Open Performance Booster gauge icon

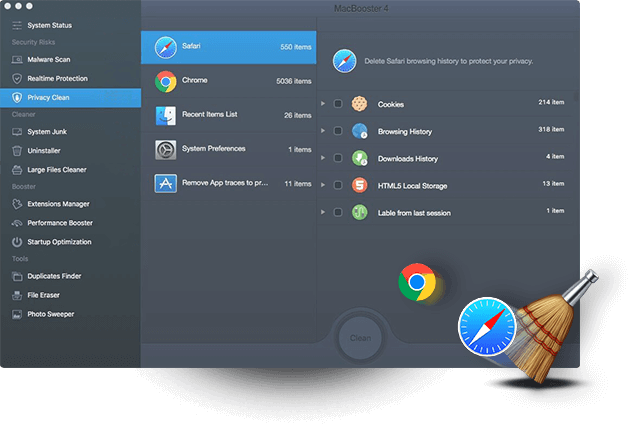pyautogui.click(x=17, y=223)
